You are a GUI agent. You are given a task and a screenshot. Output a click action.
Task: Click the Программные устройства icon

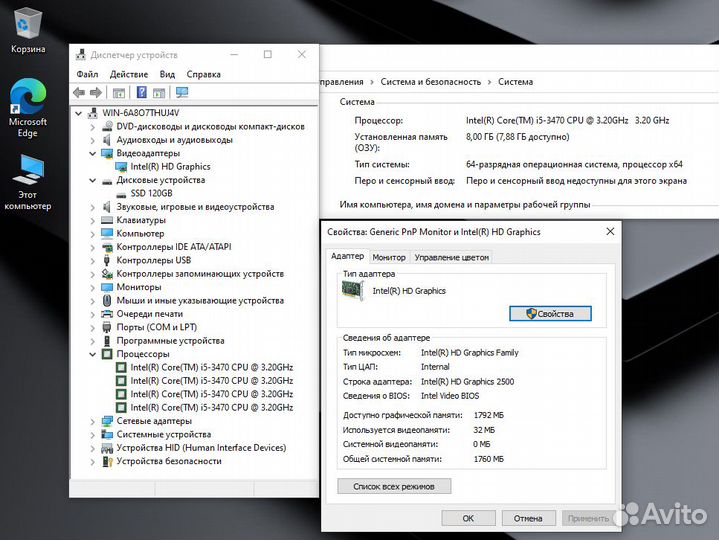[x=107, y=341]
